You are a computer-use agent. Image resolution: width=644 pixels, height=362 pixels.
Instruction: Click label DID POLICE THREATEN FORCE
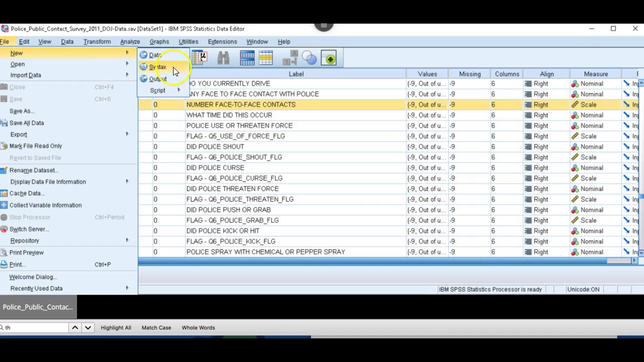232,189
